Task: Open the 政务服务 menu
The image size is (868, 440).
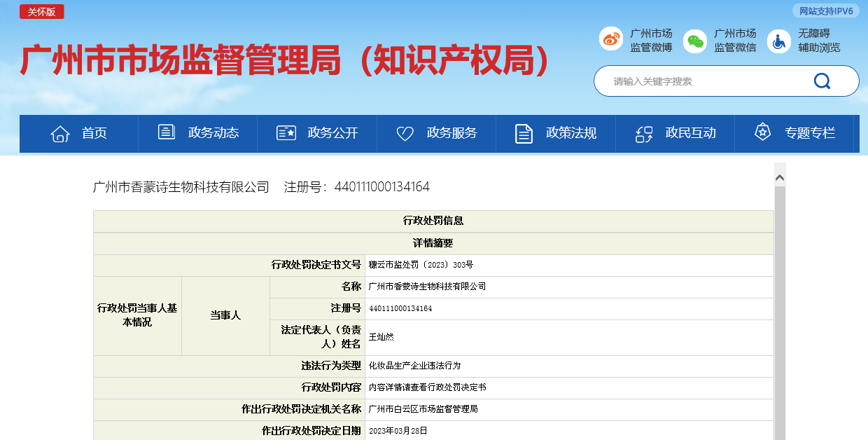Action: (436, 133)
